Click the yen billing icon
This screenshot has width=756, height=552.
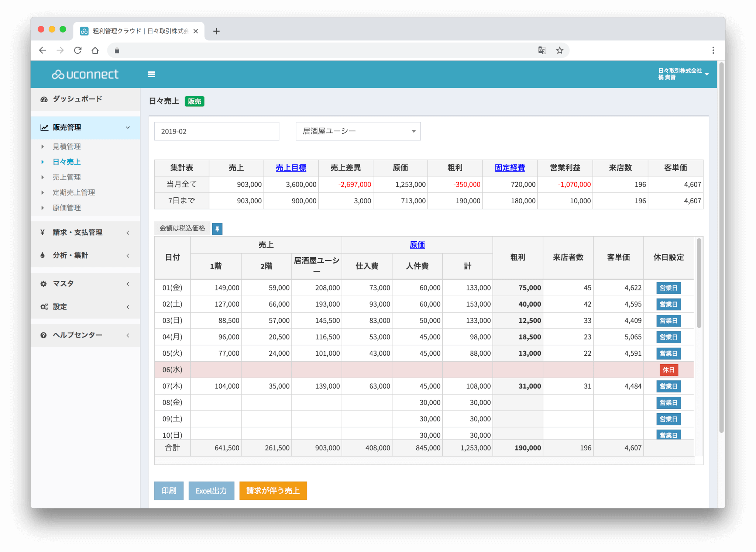click(x=42, y=232)
